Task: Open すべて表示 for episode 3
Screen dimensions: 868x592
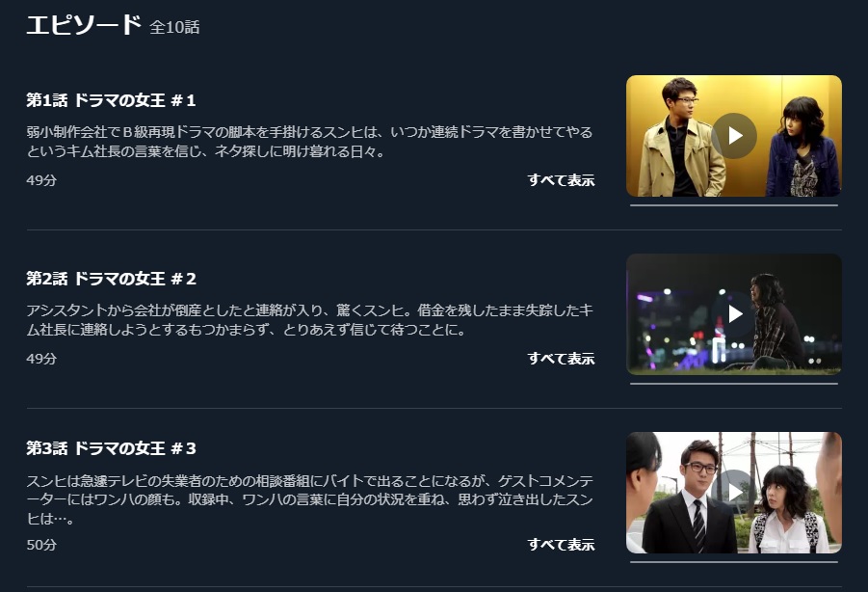Action: point(561,545)
